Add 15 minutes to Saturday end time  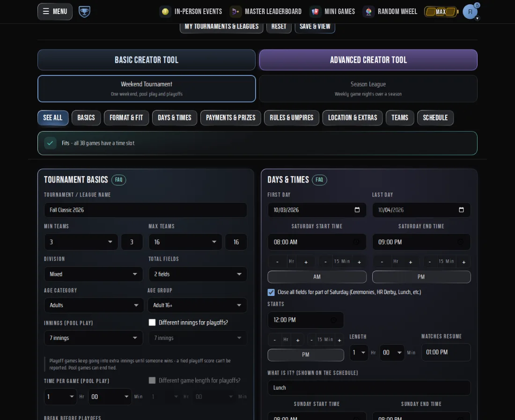tap(464, 262)
